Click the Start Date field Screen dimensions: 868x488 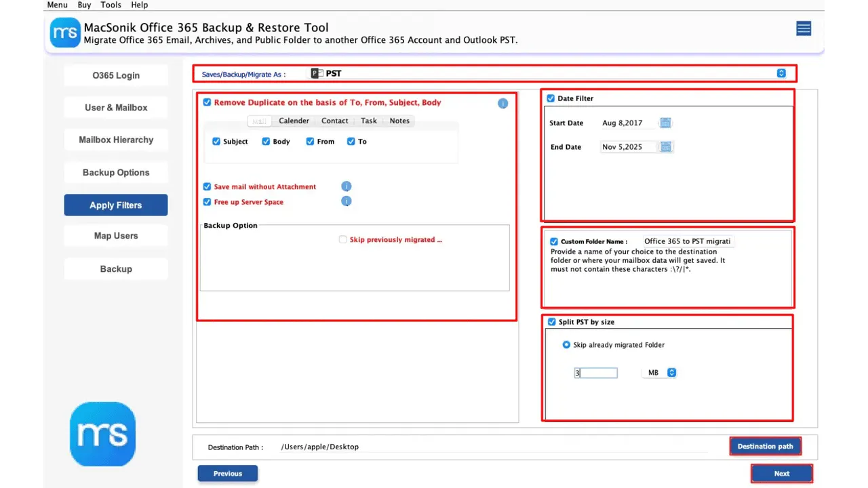pos(629,123)
